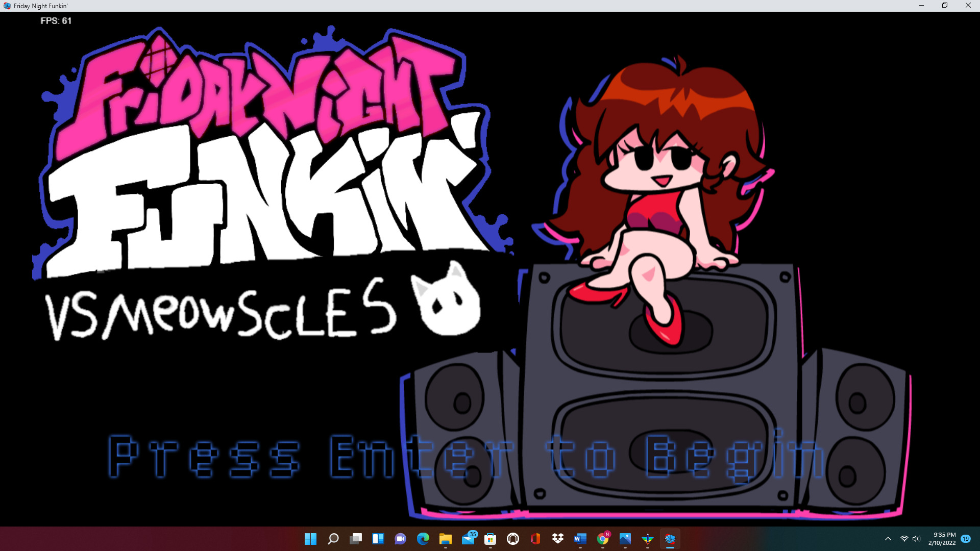Open Teams Chat from the taskbar
Viewport: 980px width, 551px height.
pos(401,539)
